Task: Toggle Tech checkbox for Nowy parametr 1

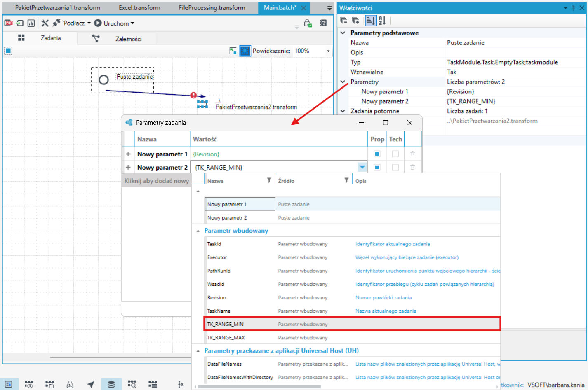Action: [x=395, y=154]
